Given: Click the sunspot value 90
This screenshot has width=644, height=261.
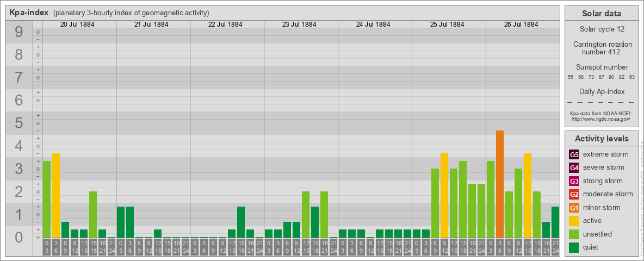Looking at the screenshot, I should [611, 77].
